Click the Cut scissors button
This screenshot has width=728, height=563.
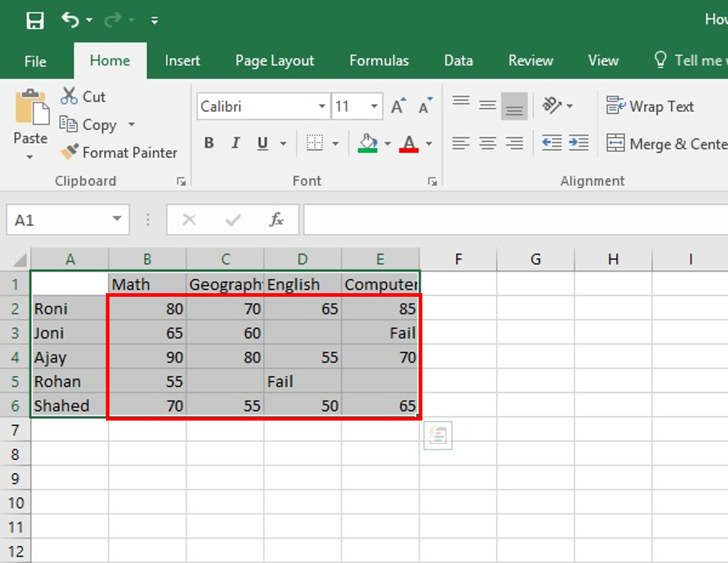[83, 96]
